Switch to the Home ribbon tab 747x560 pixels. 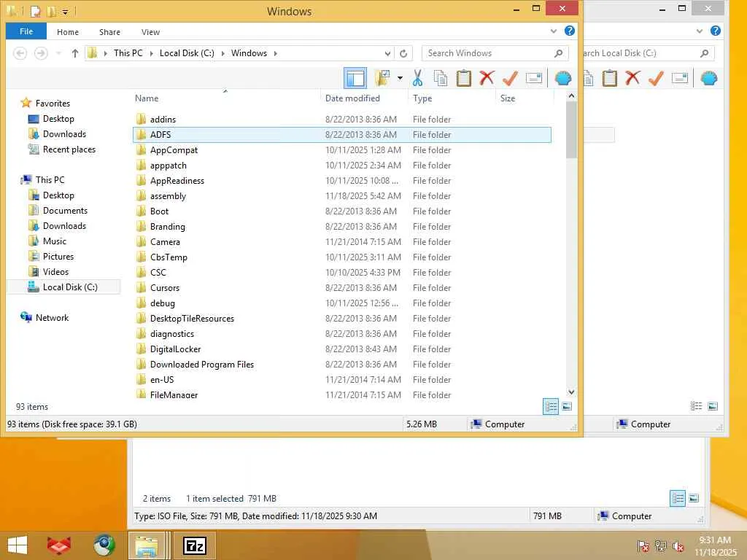click(x=68, y=32)
